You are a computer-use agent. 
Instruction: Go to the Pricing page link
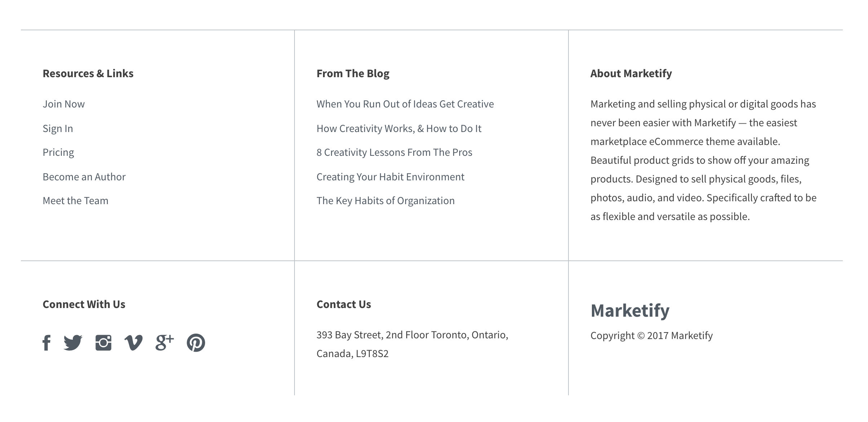(x=58, y=153)
